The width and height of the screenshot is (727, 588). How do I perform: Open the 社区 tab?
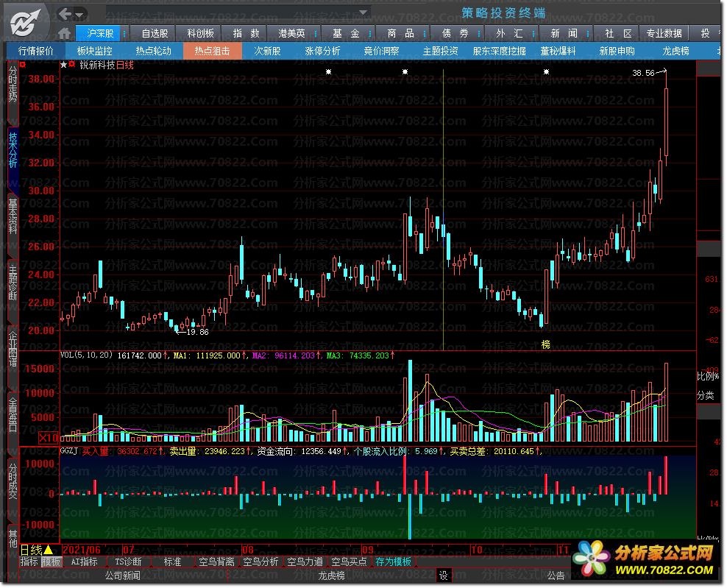pyautogui.click(x=618, y=33)
